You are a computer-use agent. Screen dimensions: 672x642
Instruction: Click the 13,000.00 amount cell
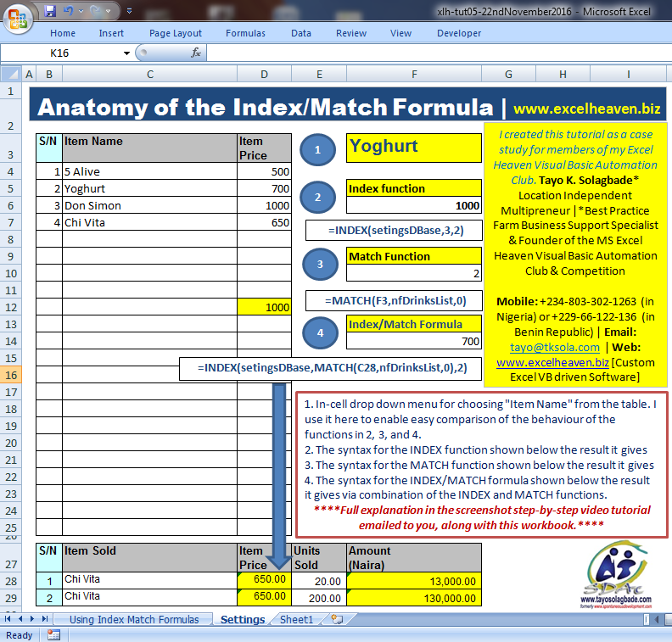click(x=414, y=581)
